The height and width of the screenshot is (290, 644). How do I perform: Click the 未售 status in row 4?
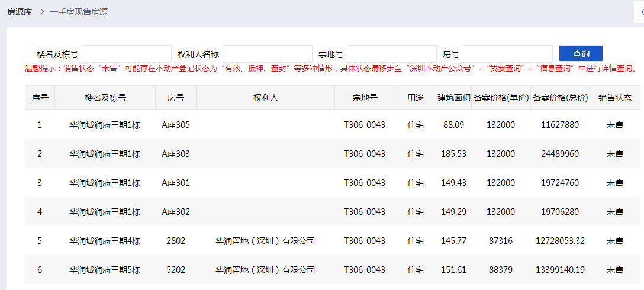615,212
